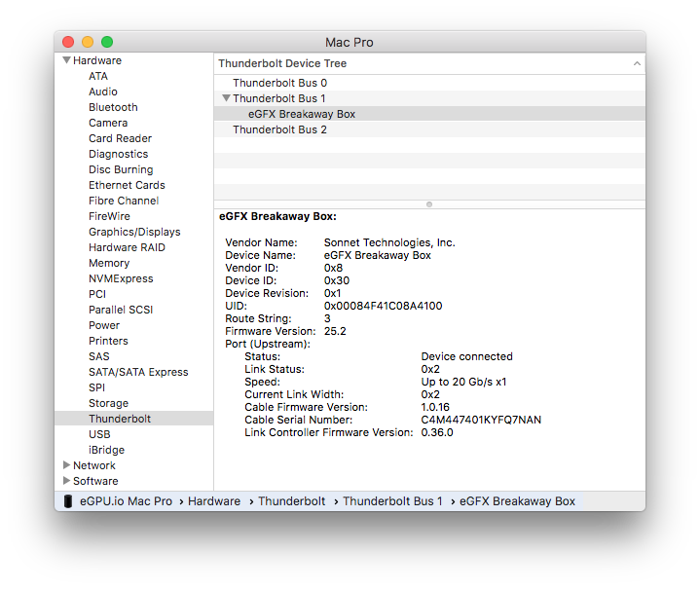Screen dimensions: 700x589
Task: Select SAS in sidebar
Action: [x=99, y=356]
